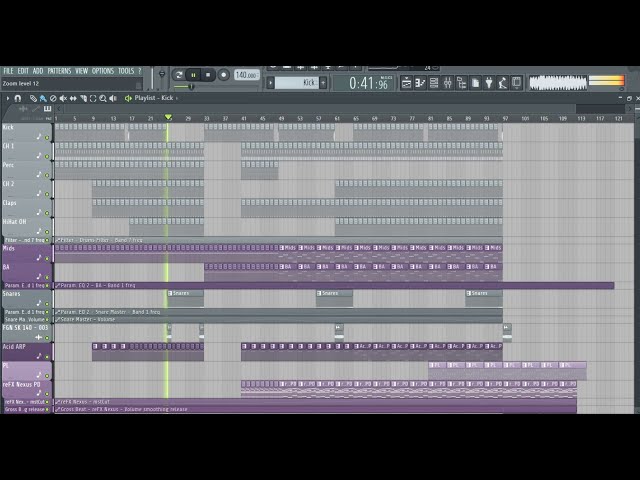The width and height of the screenshot is (640, 480).
Task: Open the VIEW menu
Action: click(x=82, y=71)
